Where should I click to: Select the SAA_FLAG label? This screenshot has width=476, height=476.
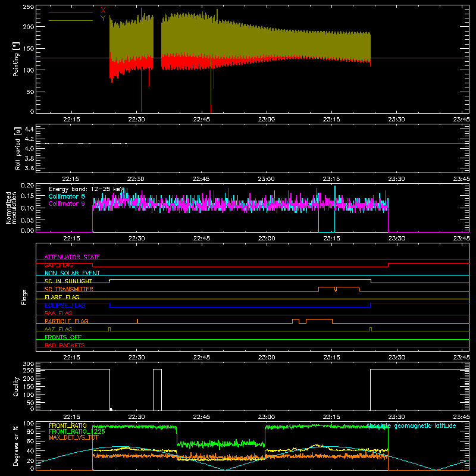(x=58, y=313)
